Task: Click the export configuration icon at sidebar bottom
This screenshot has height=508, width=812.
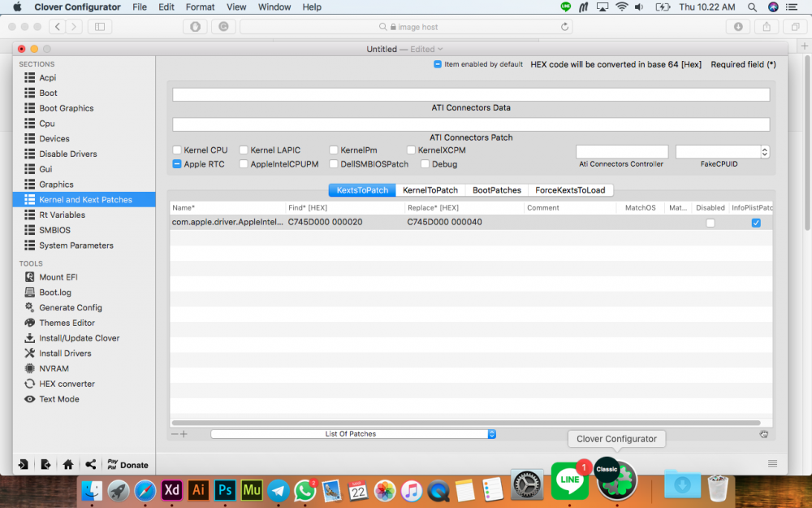Action: coord(45,464)
